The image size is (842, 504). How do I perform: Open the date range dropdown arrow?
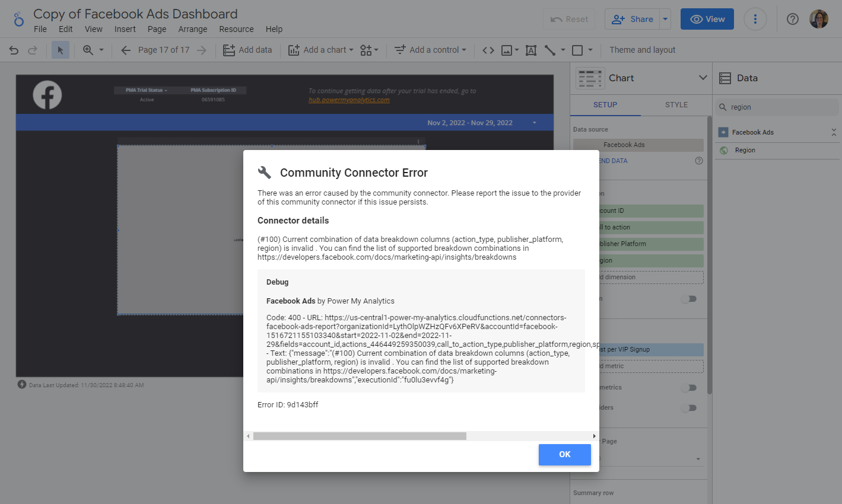coord(534,123)
